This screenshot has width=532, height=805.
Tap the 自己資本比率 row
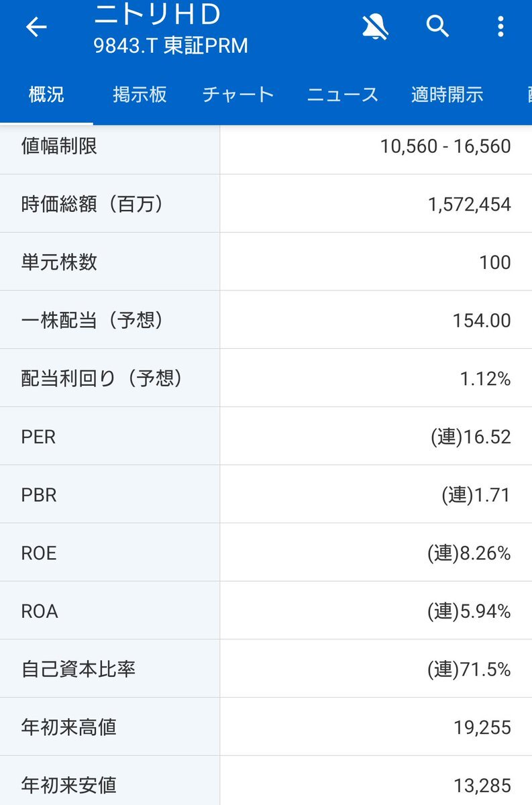point(266,669)
